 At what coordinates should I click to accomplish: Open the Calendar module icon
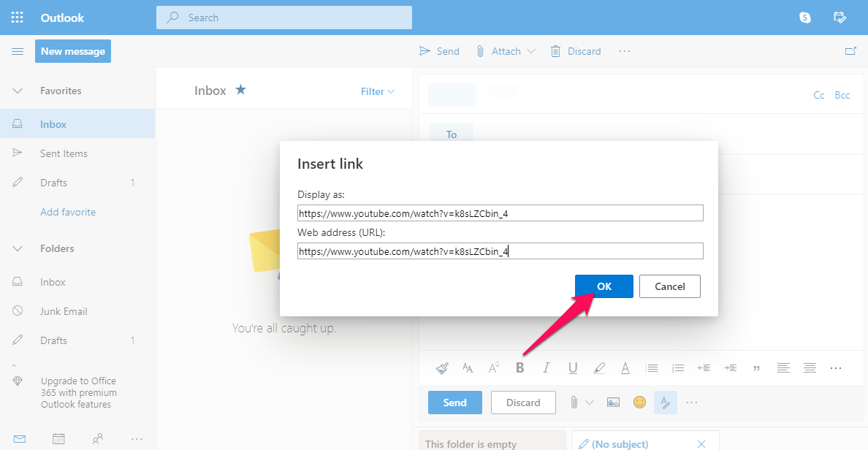(x=58, y=439)
